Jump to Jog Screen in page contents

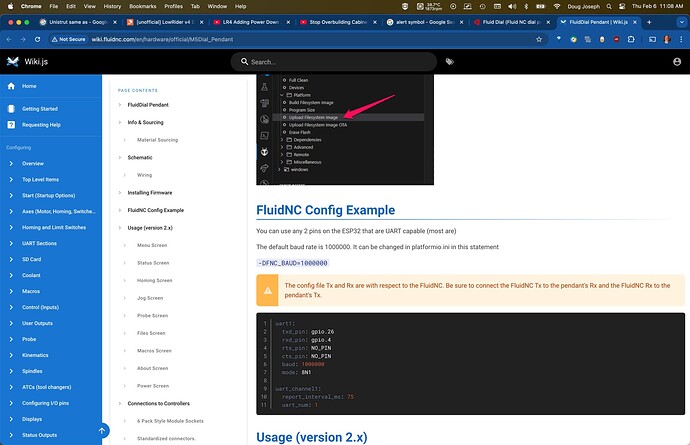150,298
